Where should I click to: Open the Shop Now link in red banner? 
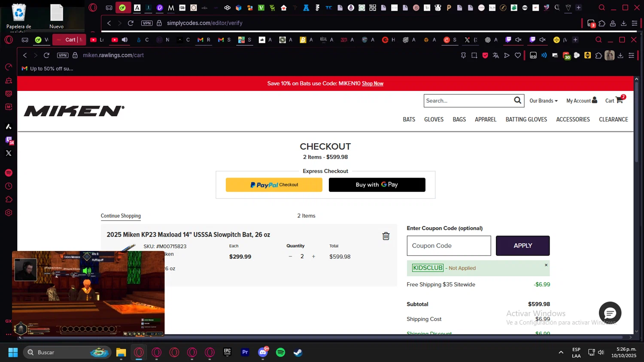point(372,84)
